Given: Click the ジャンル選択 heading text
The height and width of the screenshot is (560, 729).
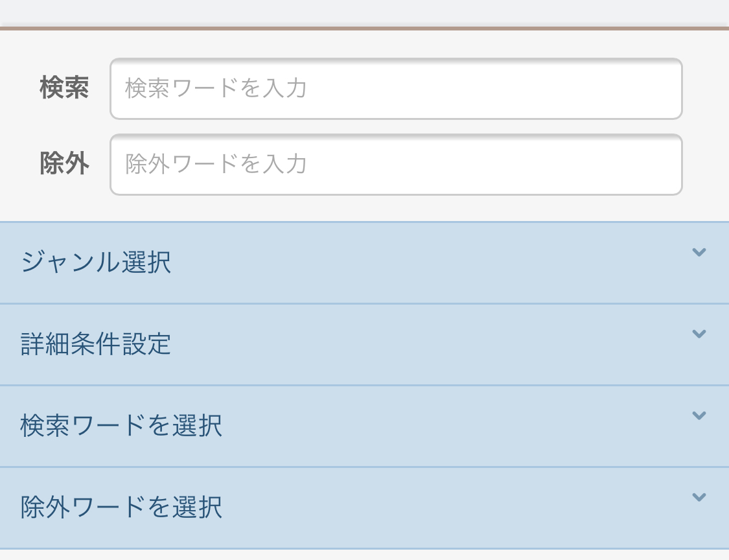Looking at the screenshot, I should (x=96, y=263).
